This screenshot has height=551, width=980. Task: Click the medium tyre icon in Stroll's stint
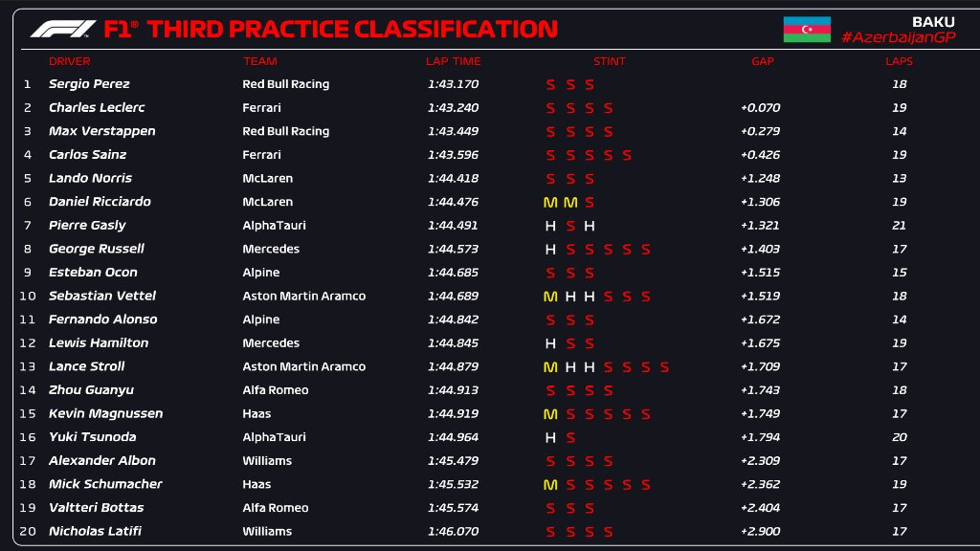[550, 367]
